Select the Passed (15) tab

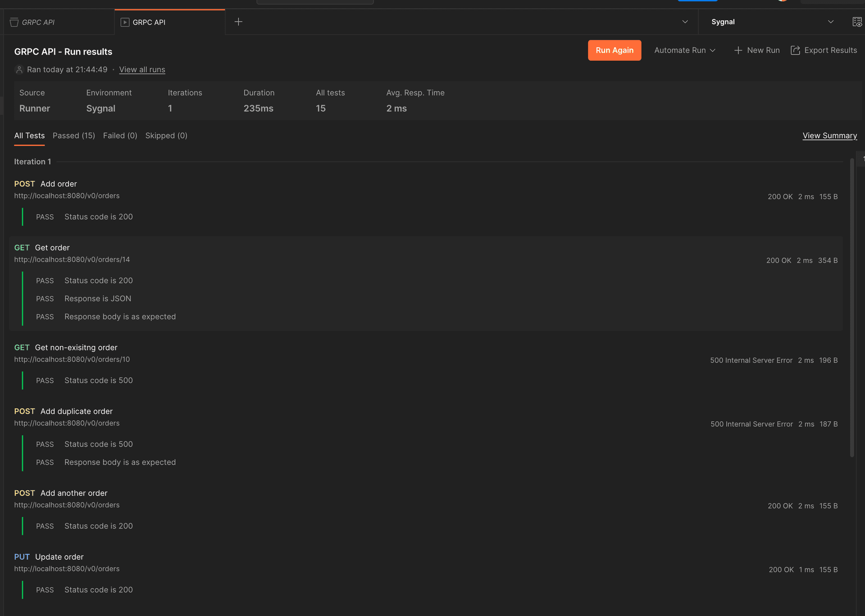point(73,136)
